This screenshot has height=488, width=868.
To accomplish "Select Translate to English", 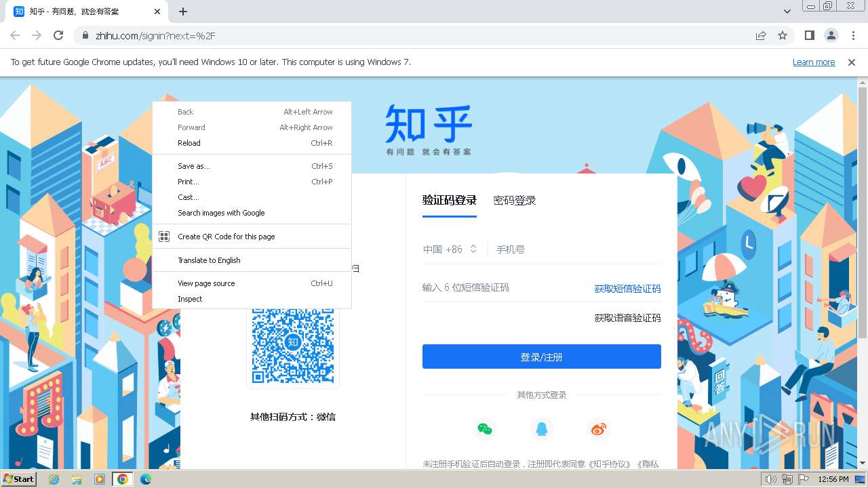I will click(x=252, y=260).
